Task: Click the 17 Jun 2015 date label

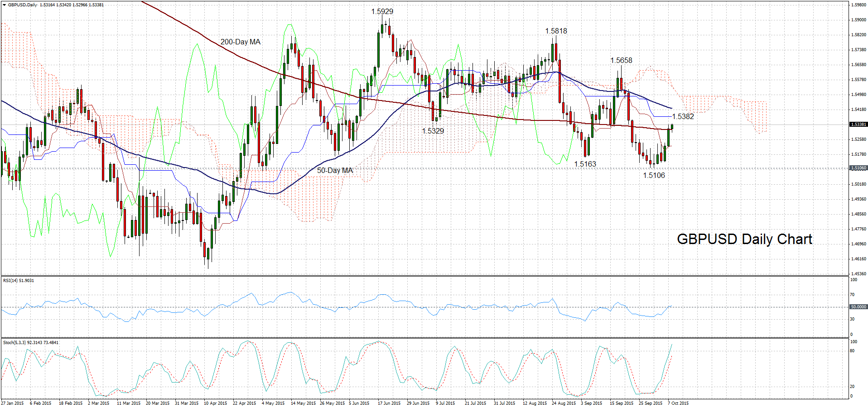Action: (389, 403)
